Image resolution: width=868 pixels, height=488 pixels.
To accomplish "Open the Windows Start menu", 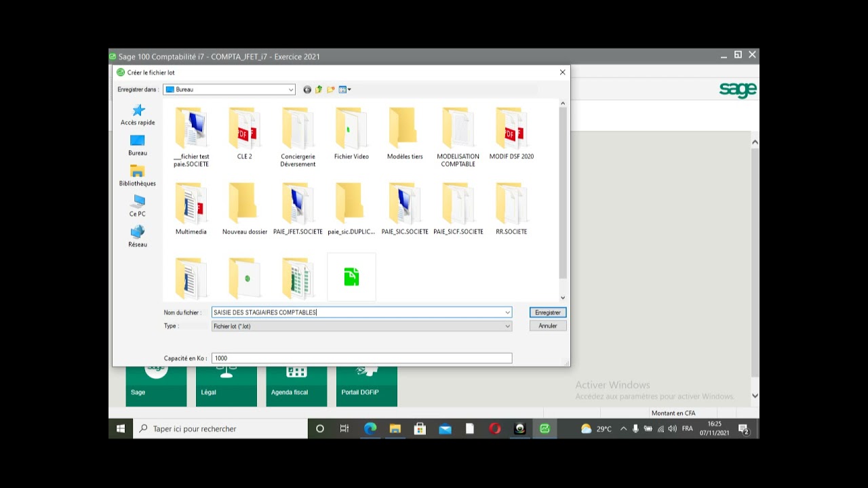I will 121,428.
